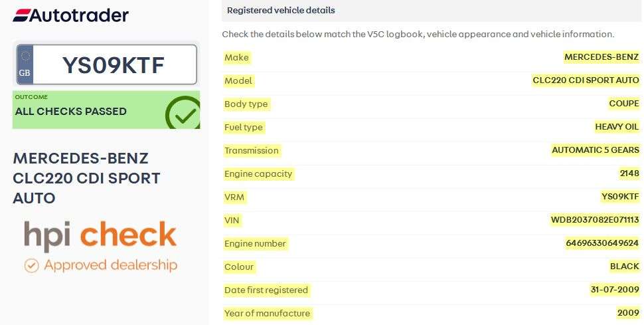Select the COUPE body type value
Viewport: 644px width, 325px height.
pos(624,104)
